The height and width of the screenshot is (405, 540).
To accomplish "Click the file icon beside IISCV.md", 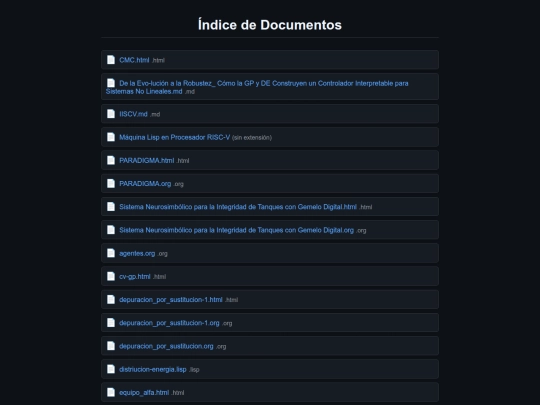I will click(111, 114).
